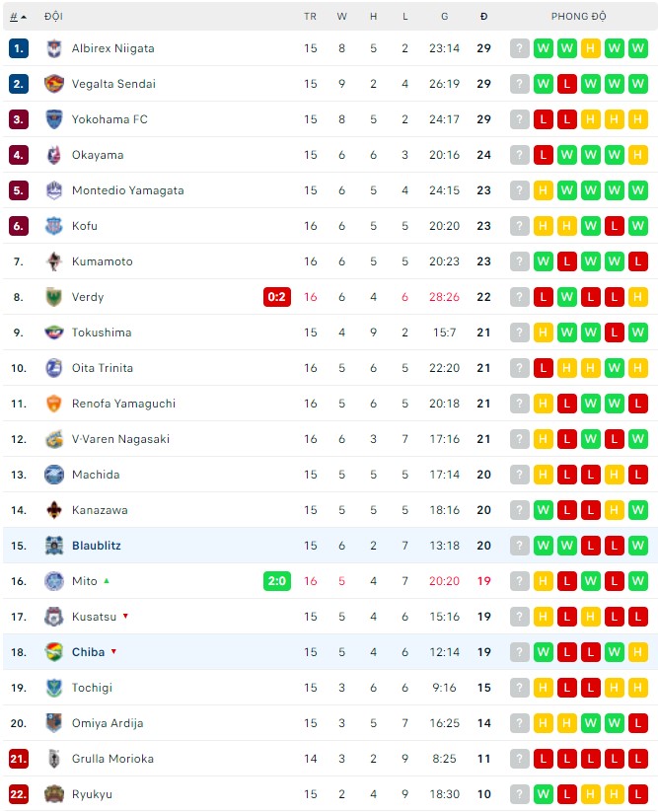The width and height of the screenshot is (658, 812).
Task: Click the Albirex Niigata club crest
Action: (x=52, y=47)
